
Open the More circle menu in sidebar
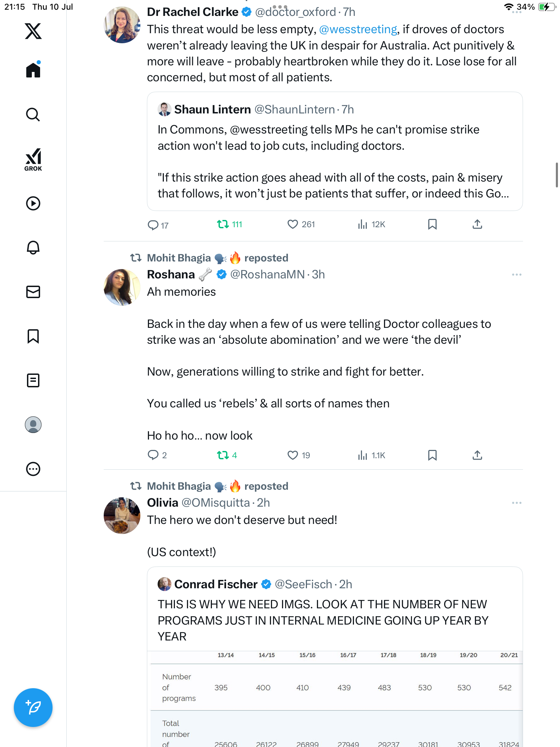click(x=33, y=469)
